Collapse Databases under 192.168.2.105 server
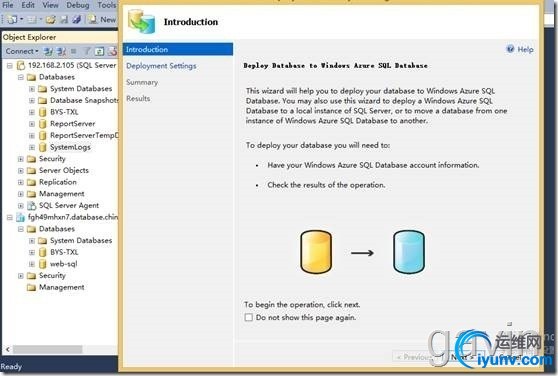 tap(21, 77)
